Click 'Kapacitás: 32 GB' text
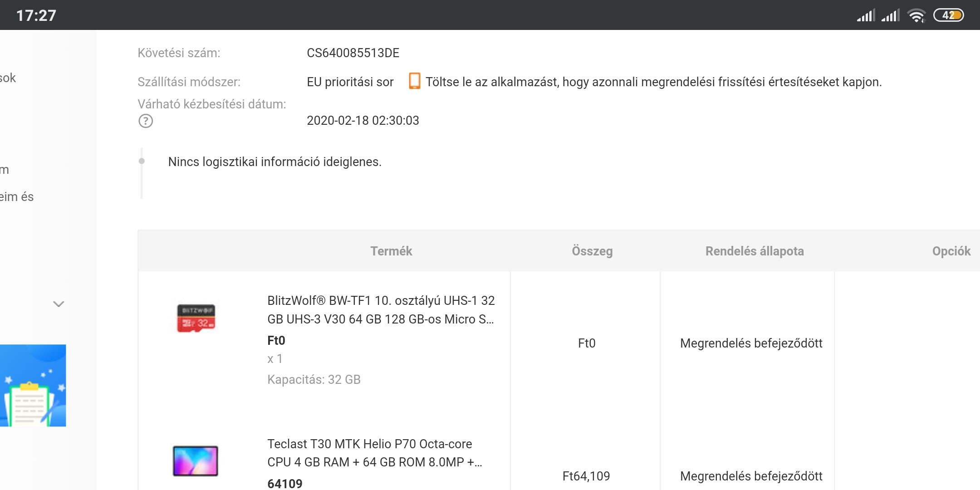 pyautogui.click(x=314, y=379)
